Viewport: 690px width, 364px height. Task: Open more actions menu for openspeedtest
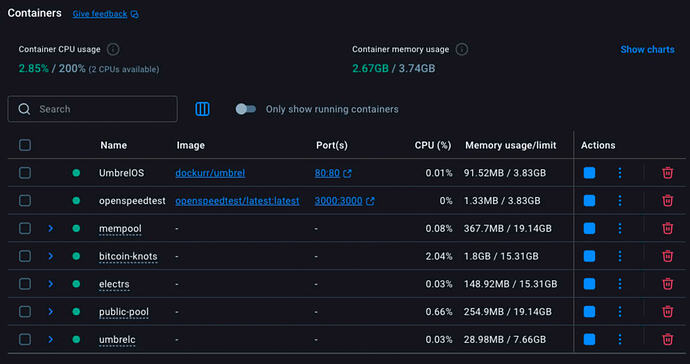[620, 200]
